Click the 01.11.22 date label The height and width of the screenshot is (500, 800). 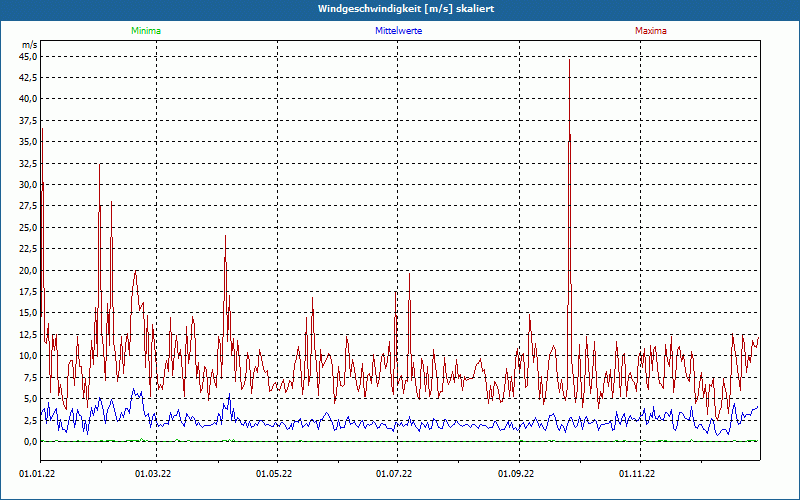[x=637, y=474]
